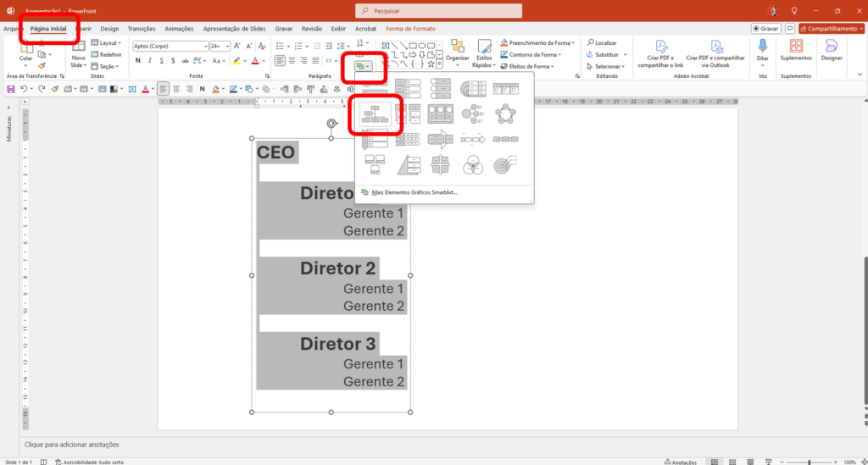The height and width of the screenshot is (465, 868).
Task: Click the Pesquisar search box
Action: click(433, 10)
